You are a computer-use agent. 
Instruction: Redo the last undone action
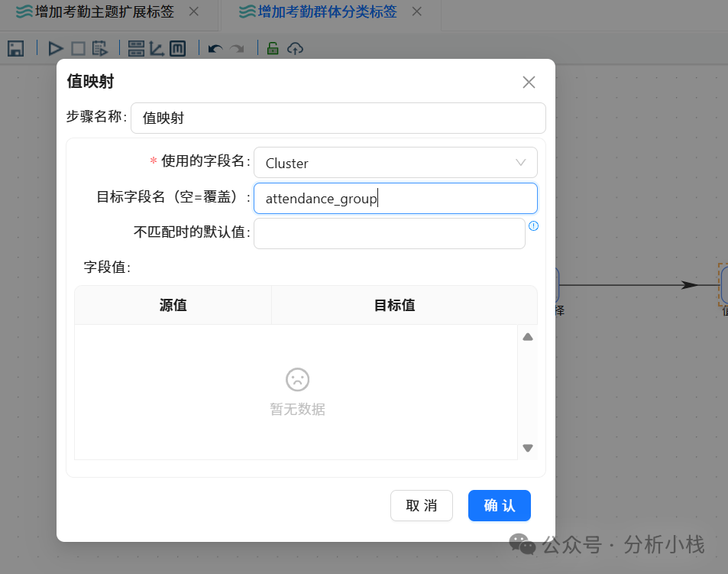pyautogui.click(x=238, y=48)
